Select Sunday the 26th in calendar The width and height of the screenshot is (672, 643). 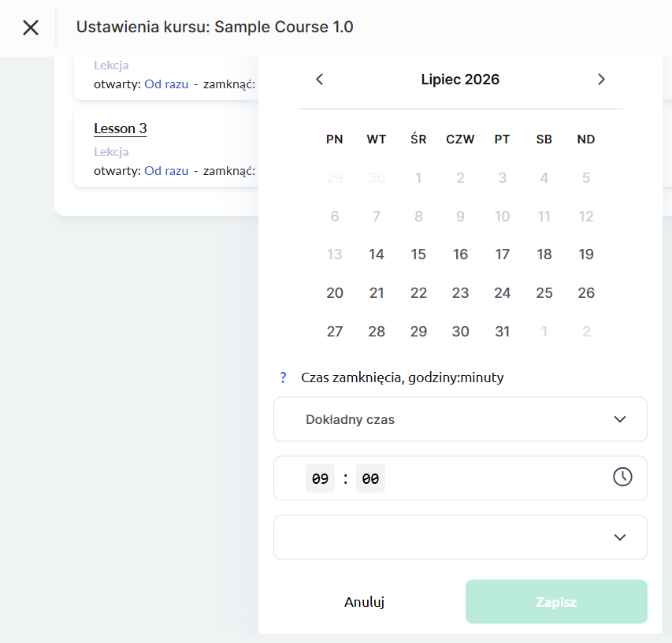coord(586,293)
